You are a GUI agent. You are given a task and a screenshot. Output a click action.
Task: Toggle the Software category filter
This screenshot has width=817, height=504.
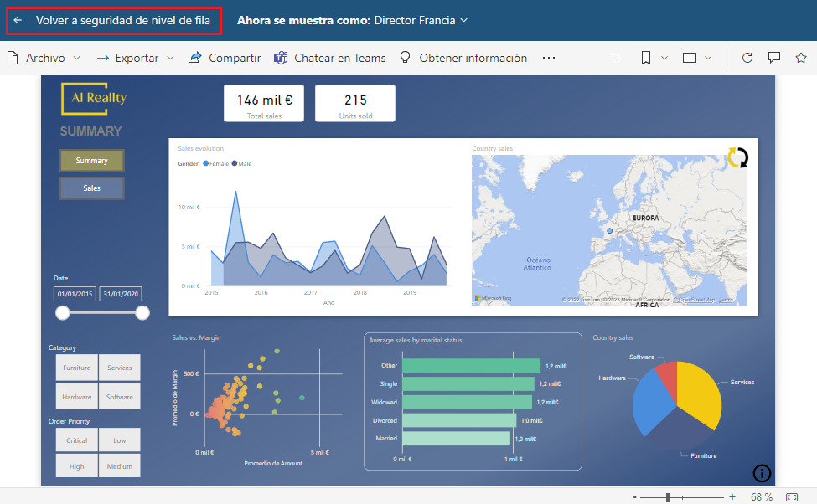tap(119, 397)
